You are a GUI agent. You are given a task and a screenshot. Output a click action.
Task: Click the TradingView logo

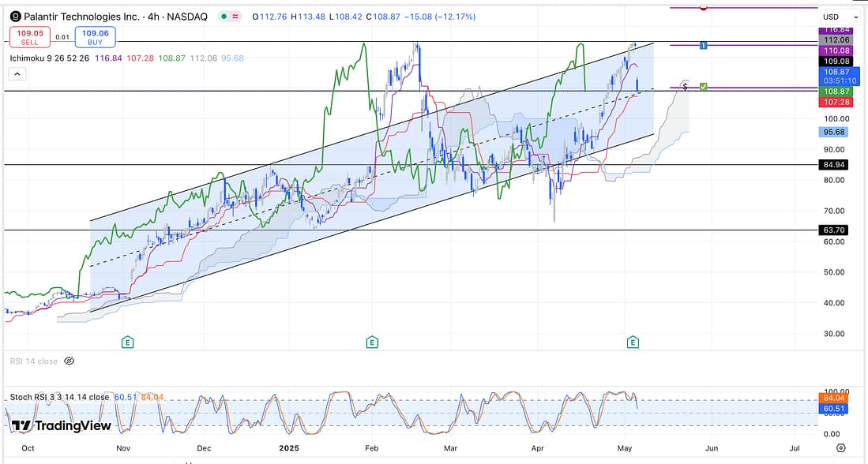(62, 425)
